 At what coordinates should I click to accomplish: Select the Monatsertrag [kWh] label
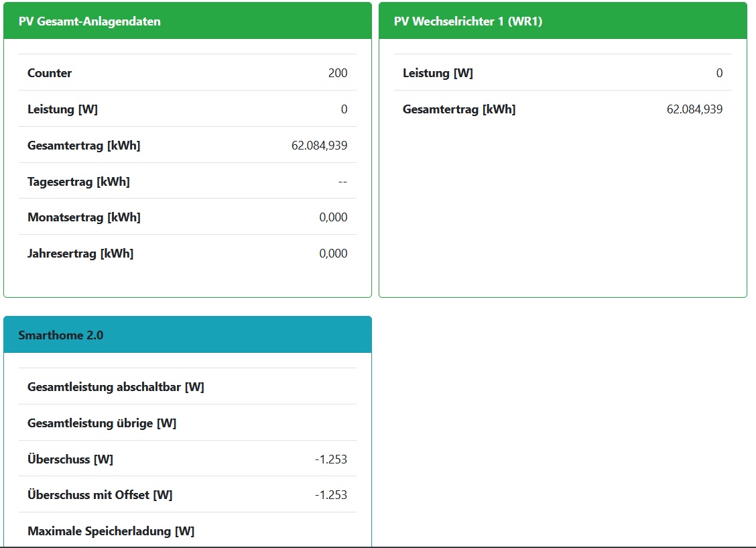pyautogui.click(x=84, y=217)
